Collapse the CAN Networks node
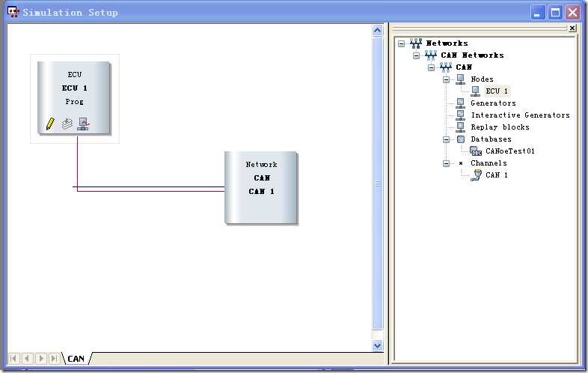The width and height of the screenshot is (588, 373). [416, 55]
